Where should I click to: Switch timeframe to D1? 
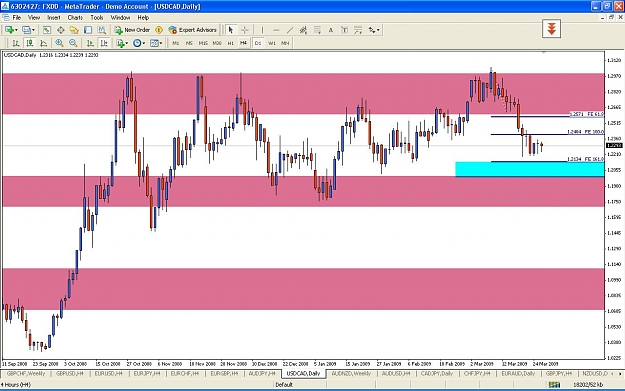pos(258,43)
